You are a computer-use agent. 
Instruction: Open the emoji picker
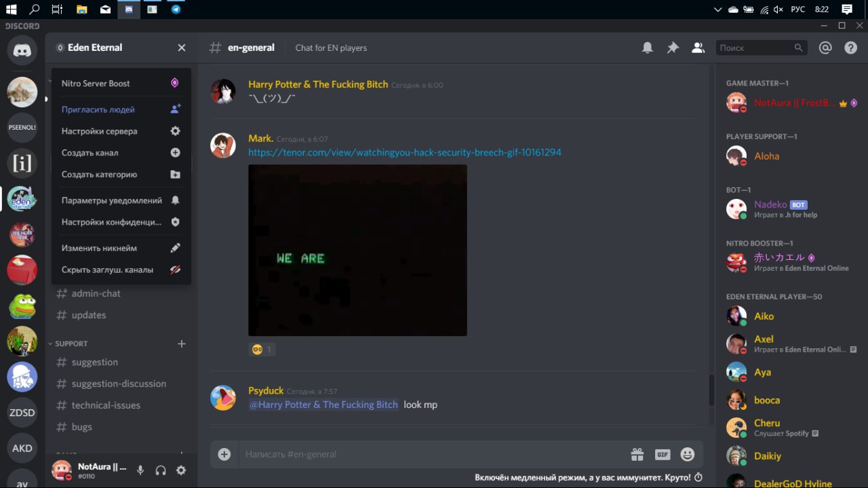(688, 454)
